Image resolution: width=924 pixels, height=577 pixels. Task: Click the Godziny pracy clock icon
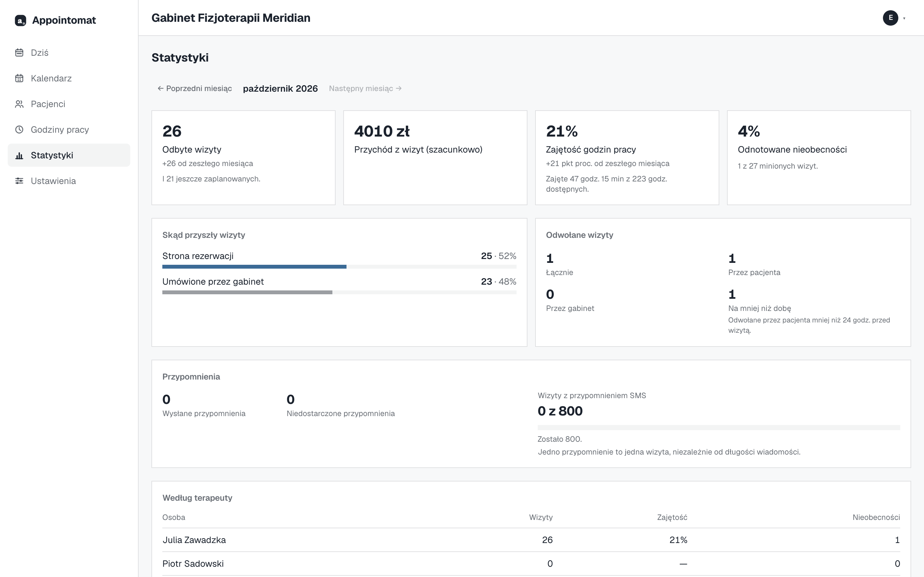point(19,130)
